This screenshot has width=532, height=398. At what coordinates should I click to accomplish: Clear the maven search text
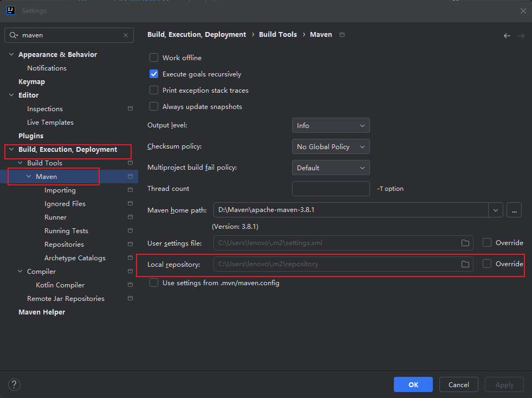(126, 35)
